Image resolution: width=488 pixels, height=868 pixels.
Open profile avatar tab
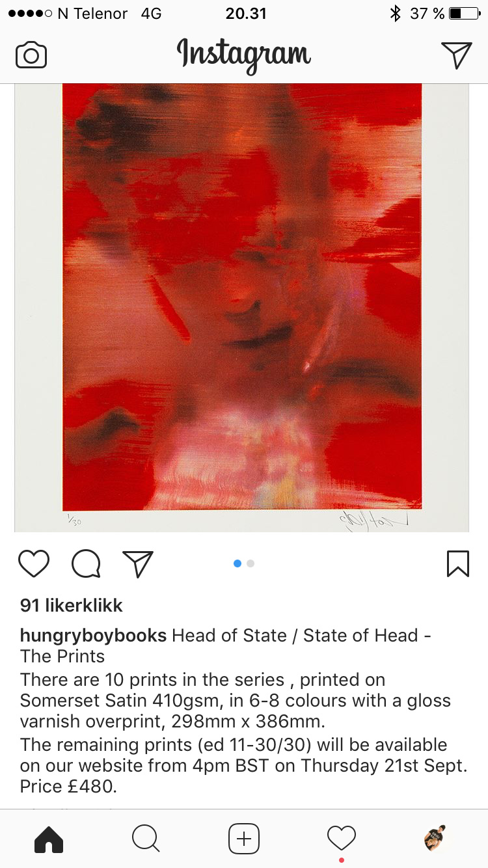(x=435, y=838)
